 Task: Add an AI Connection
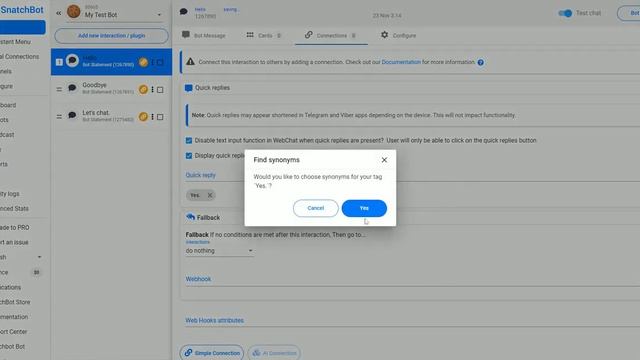(274, 353)
